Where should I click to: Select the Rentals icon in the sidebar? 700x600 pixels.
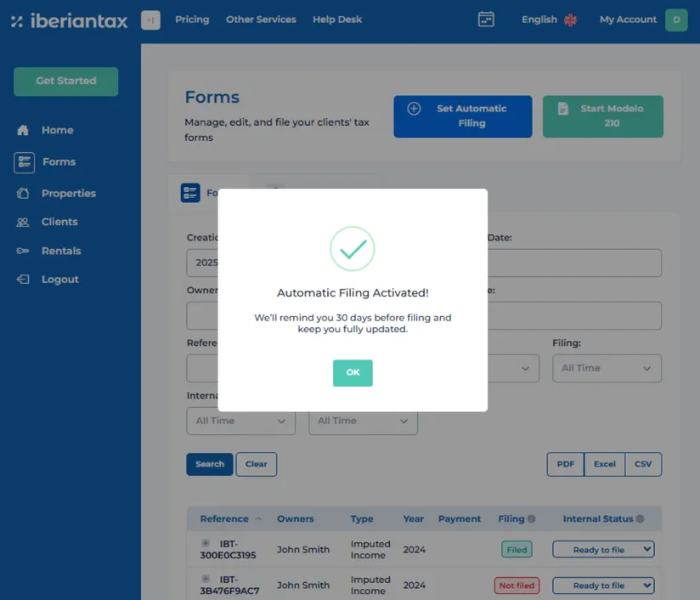24,250
